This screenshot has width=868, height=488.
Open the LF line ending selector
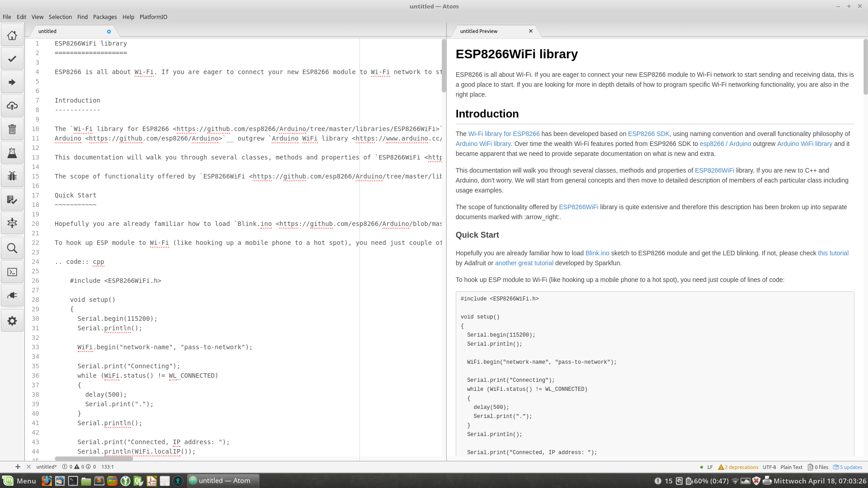[x=710, y=467]
